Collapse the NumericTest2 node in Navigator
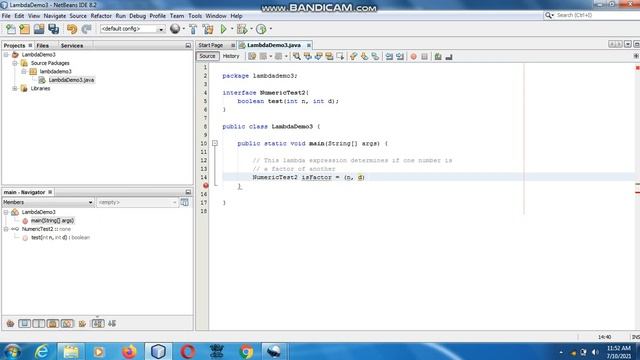This screenshot has height=360, width=640. (6, 229)
